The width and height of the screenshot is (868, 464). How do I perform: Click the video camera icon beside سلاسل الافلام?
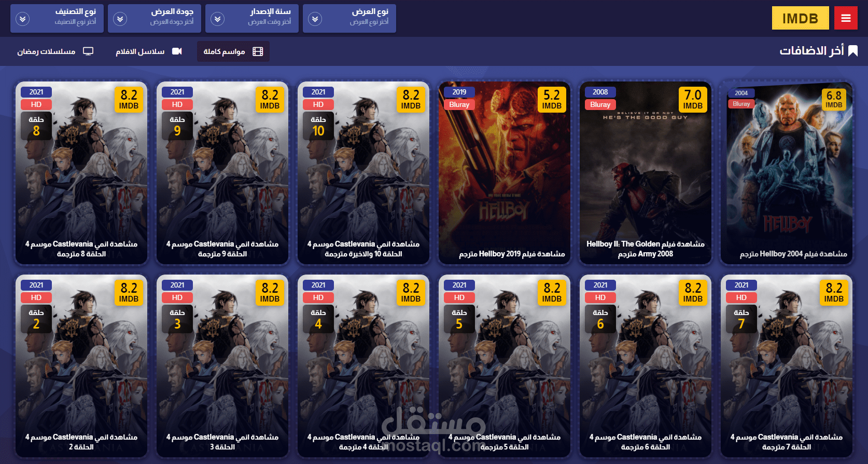click(x=177, y=51)
